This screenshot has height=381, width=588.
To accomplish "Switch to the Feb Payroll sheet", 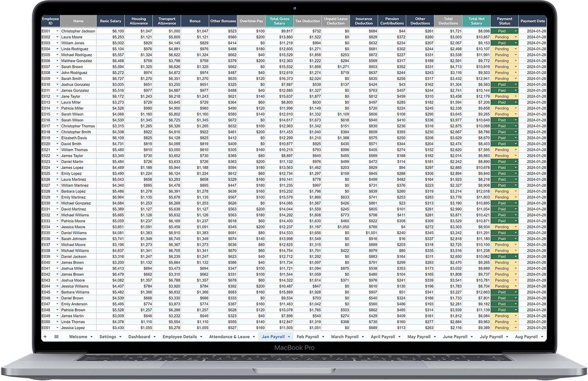I will click(x=308, y=337).
